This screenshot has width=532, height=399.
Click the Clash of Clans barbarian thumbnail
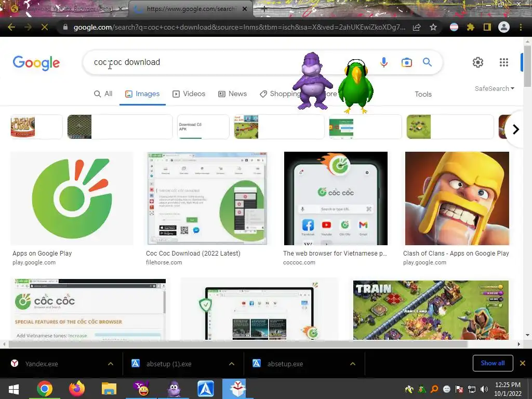click(x=457, y=198)
